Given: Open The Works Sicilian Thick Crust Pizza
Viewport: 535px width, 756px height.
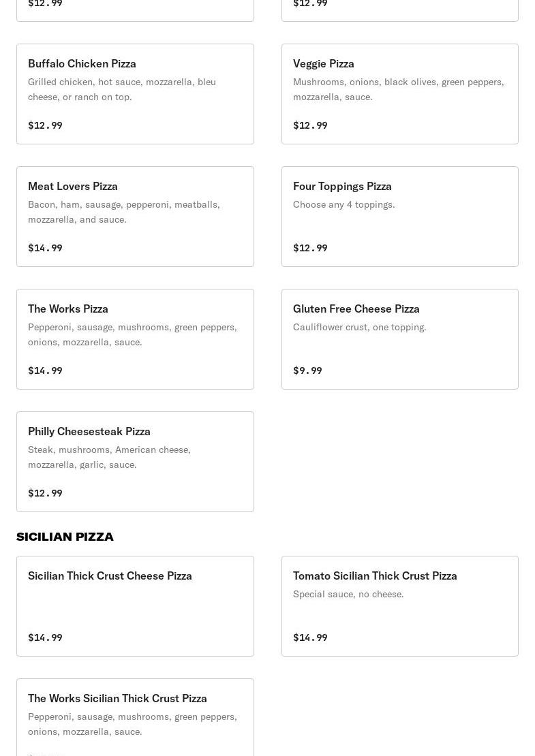Looking at the screenshot, I should coord(135,717).
